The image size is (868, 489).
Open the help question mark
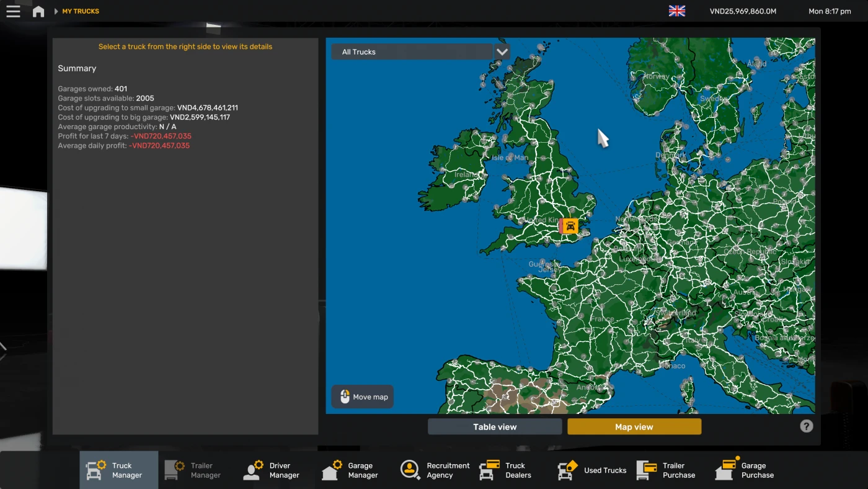pos(806,426)
